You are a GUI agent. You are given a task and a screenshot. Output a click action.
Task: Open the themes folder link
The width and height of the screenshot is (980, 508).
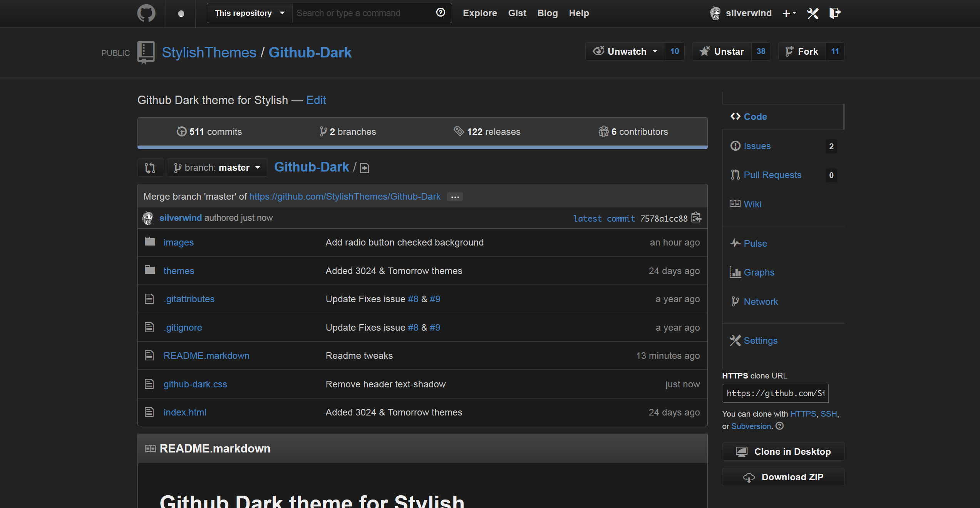pos(179,271)
